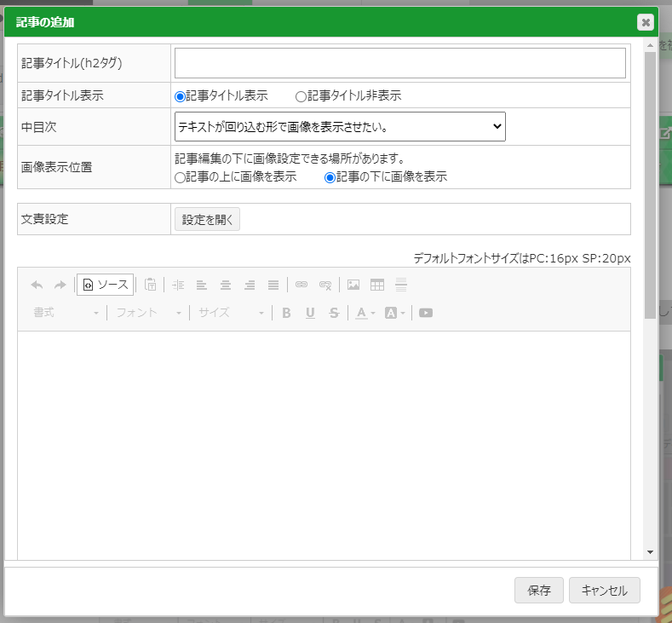
Task: Select 記事タイトル表示 radio button
Action: (x=180, y=96)
